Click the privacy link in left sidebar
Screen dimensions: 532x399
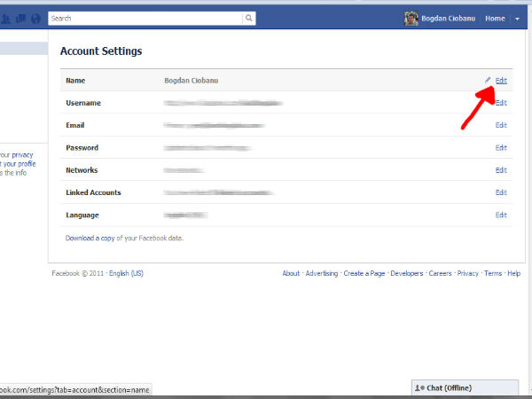[x=22, y=155]
